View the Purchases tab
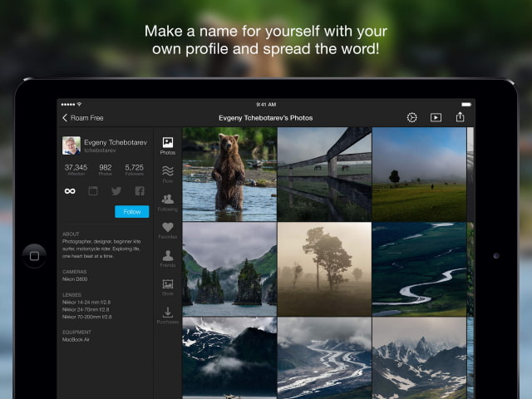532x399 pixels. pos(168,316)
